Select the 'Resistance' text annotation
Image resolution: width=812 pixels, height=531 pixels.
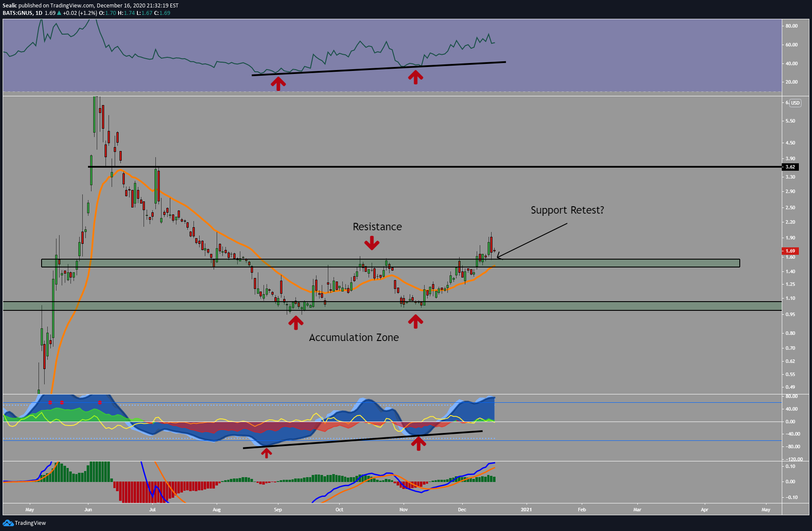[x=377, y=227]
